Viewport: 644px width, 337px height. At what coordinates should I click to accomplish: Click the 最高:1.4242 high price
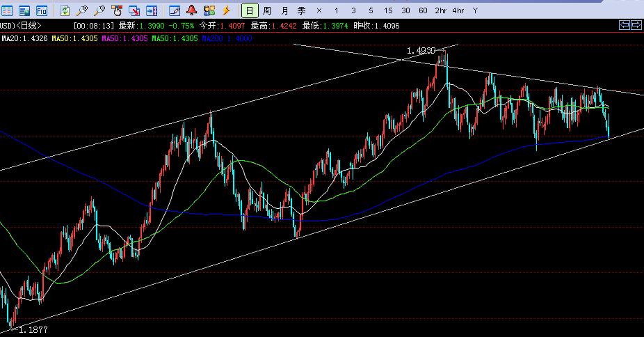pos(273,26)
